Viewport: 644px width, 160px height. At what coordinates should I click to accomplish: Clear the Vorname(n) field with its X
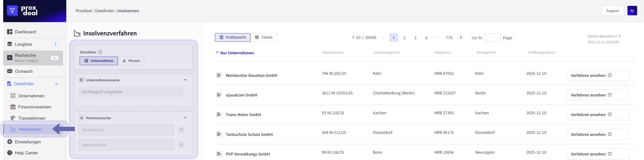(x=181, y=130)
